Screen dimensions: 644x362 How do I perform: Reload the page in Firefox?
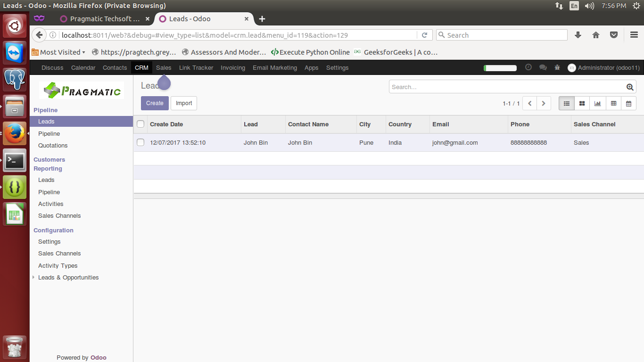(x=424, y=35)
